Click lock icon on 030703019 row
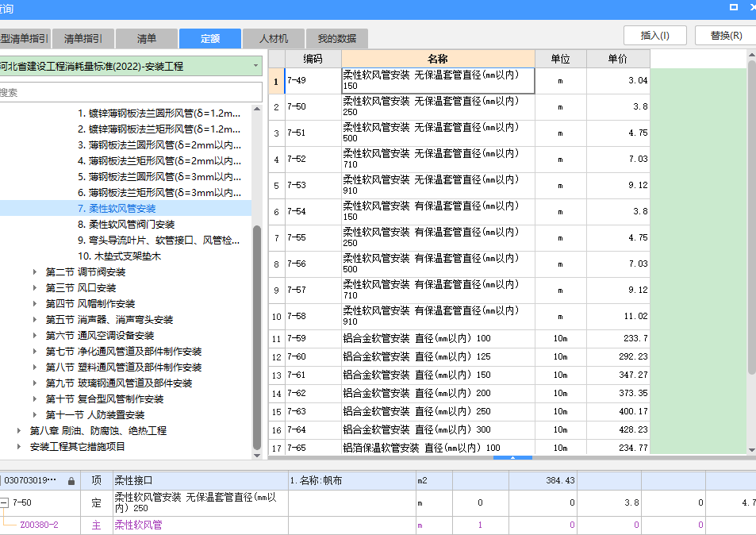Image resolution: width=756 pixels, height=535 pixels. [71, 481]
